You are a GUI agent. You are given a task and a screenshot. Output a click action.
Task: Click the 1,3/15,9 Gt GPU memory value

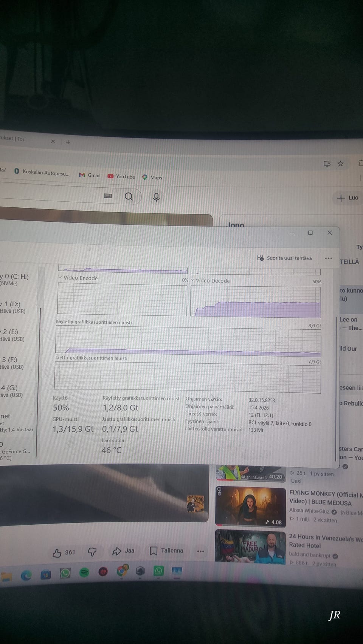73,429
